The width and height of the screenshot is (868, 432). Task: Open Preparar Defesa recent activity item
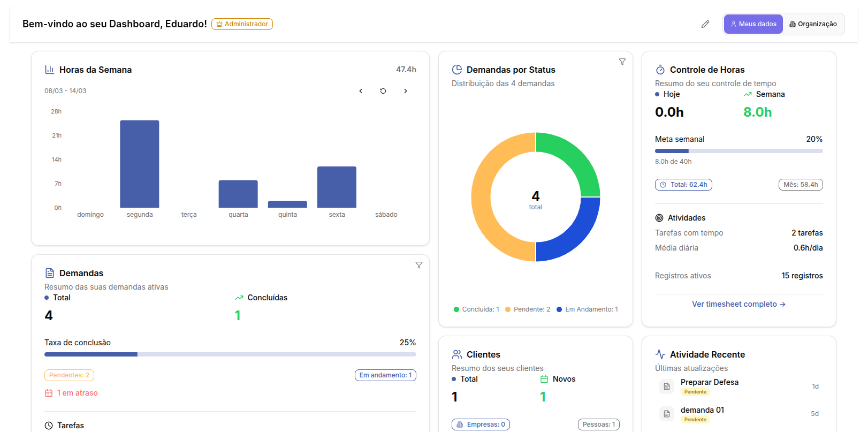[709, 382]
